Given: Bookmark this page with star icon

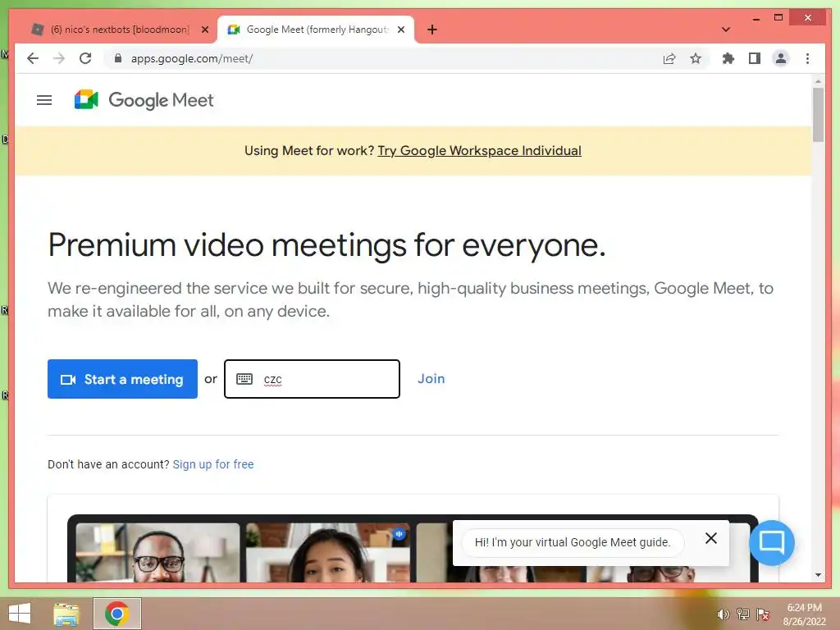Looking at the screenshot, I should [696, 58].
